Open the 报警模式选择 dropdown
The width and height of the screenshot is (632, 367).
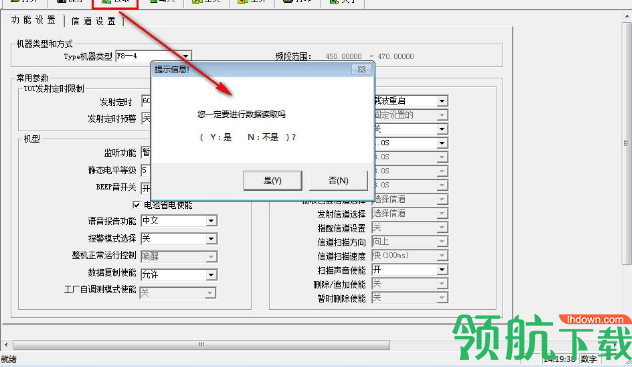211,239
